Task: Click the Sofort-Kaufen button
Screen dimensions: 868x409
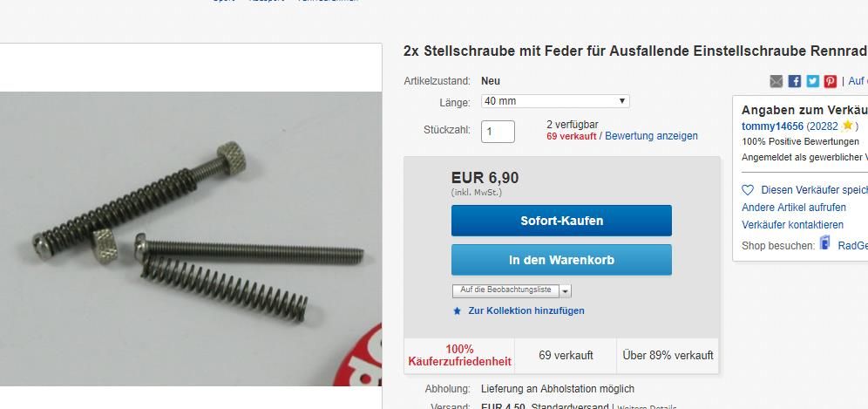Action: pyautogui.click(x=561, y=221)
